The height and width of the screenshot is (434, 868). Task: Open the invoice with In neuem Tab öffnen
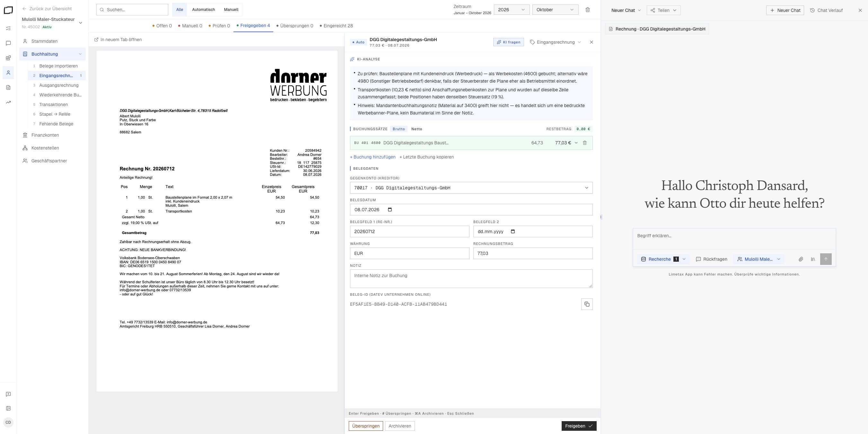tap(118, 40)
